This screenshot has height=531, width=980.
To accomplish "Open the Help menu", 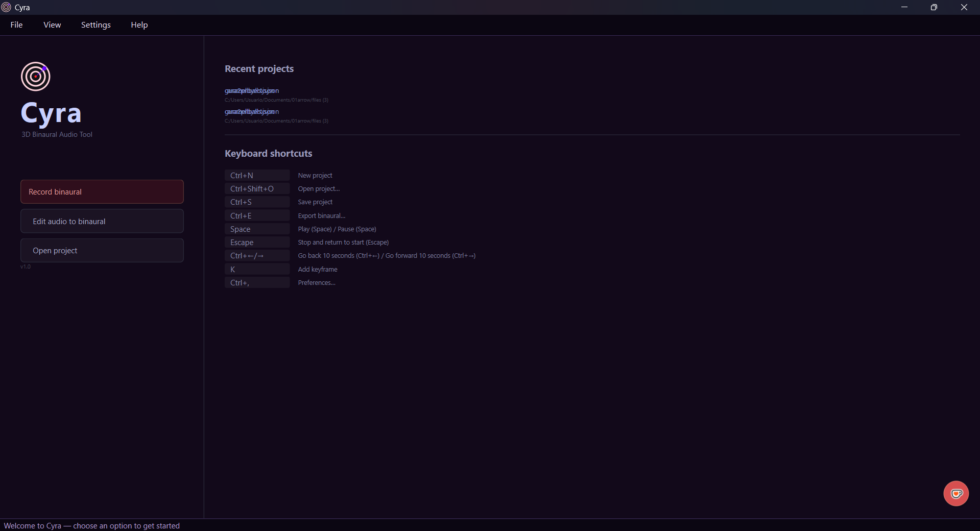I will tap(139, 25).
